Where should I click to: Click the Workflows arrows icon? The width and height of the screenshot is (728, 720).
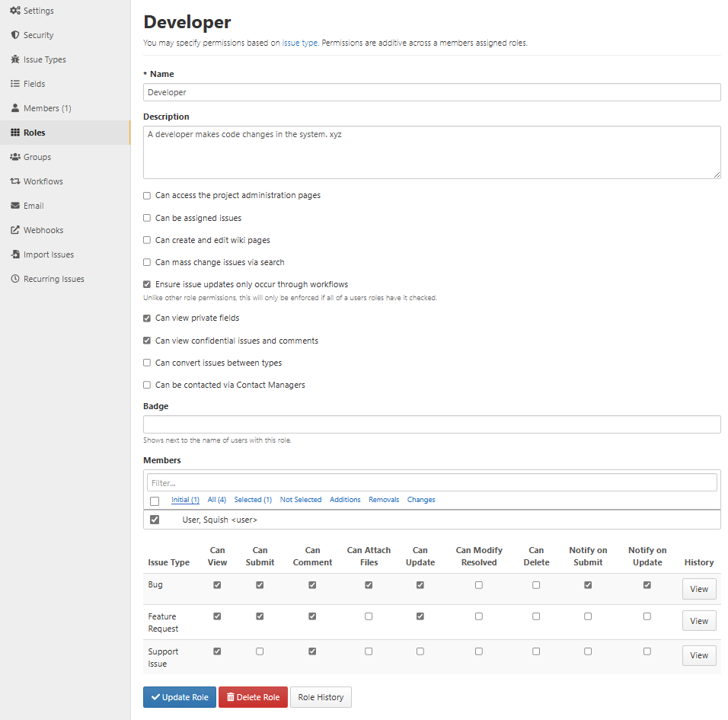pos(15,181)
